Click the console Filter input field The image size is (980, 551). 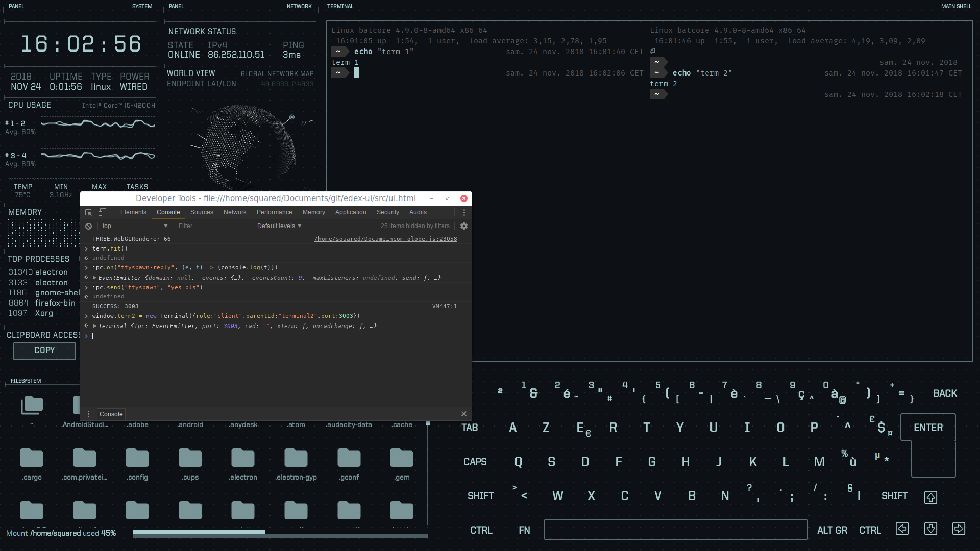[214, 226]
